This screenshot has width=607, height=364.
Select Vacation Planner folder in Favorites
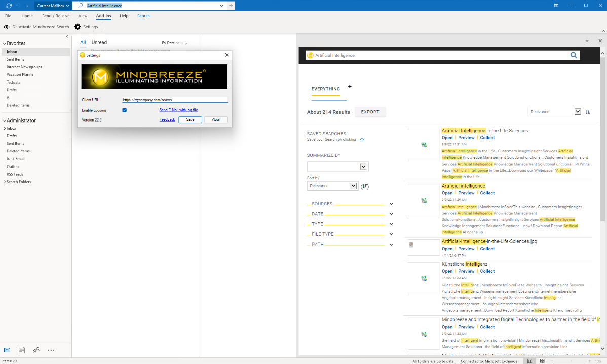tap(21, 74)
